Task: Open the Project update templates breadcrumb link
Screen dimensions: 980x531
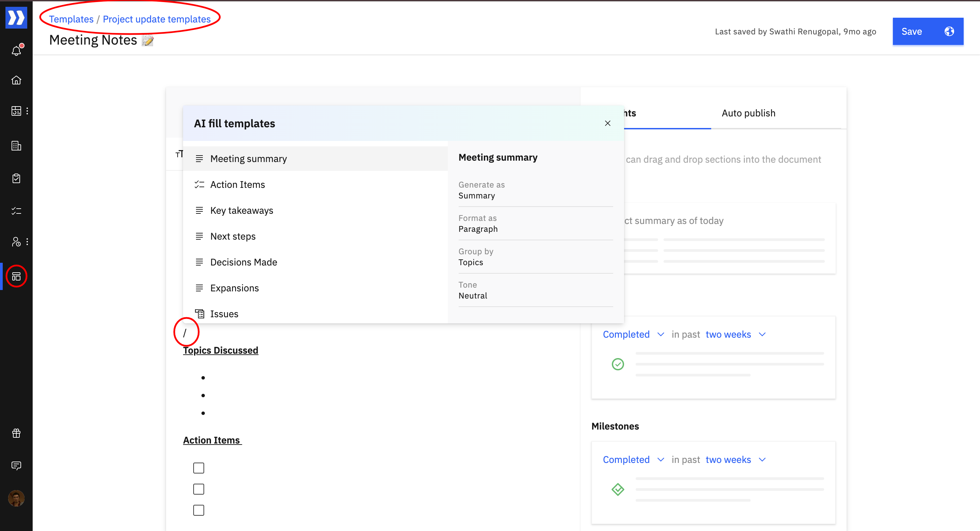Action: pyautogui.click(x=157, y=19)
